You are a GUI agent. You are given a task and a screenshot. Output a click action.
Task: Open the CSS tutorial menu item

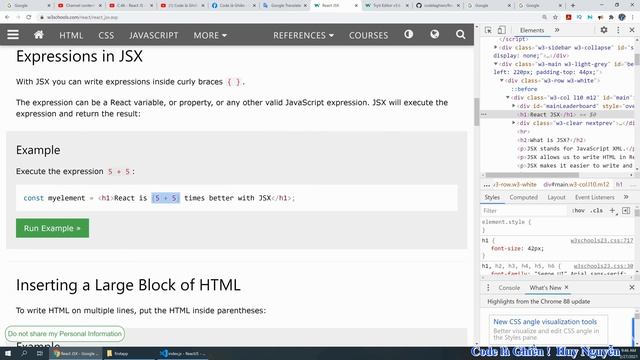point(106,35)
